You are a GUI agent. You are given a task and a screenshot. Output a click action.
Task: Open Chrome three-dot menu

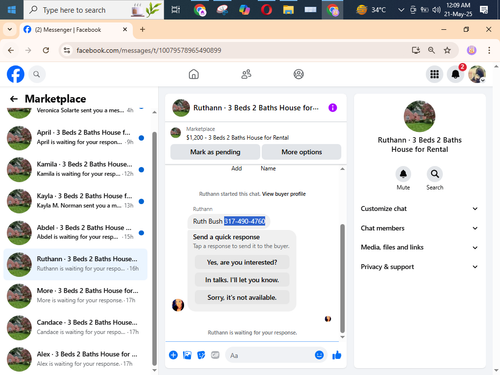point(489,50)
